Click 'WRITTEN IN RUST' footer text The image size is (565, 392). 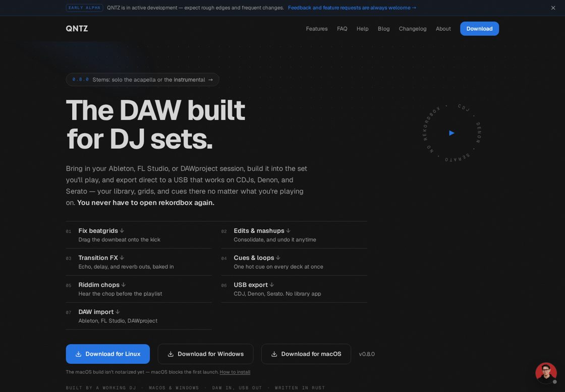(x=300, y=387)
